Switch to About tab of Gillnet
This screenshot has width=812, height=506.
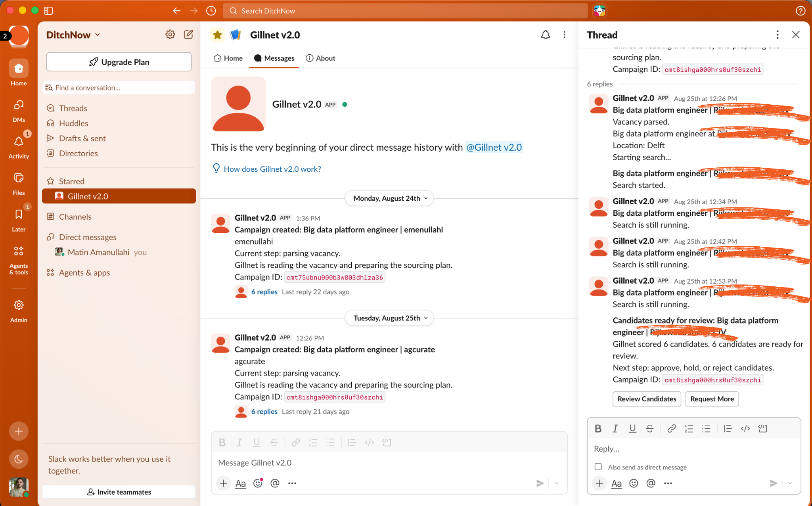click(320, 58)
